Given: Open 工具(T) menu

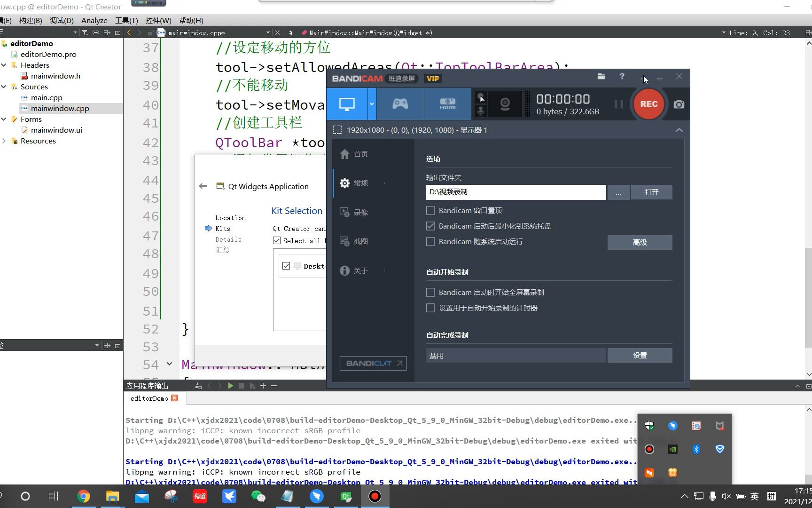Looking at the screenshot, I should 126,20.
